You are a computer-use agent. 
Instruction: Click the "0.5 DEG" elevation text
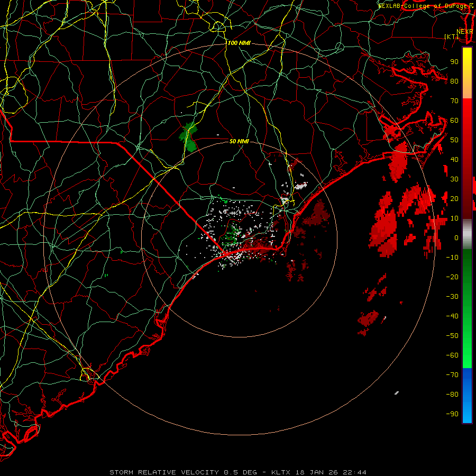click(241, 472)
